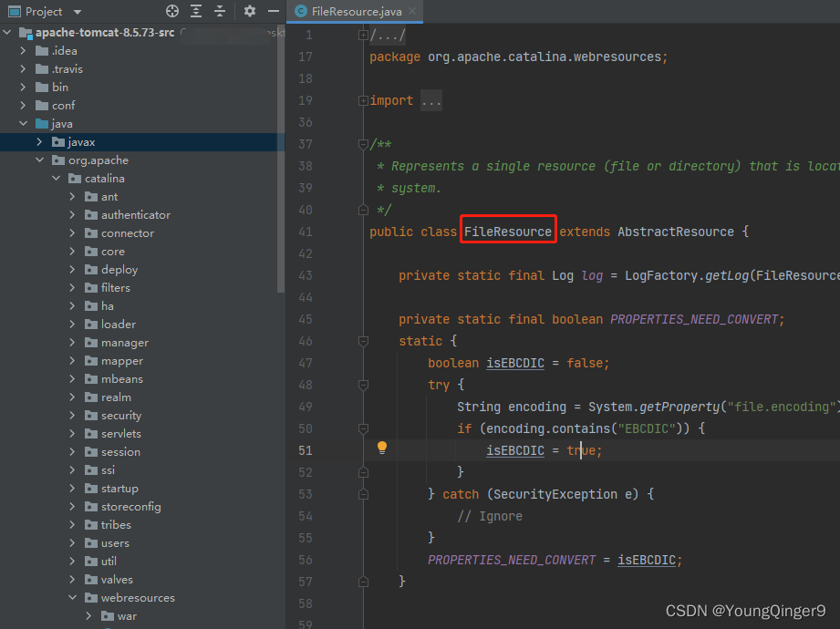This screenshot has height=629, width=840.
Task: Click the PROPERTIES_NEED_CONVERT declaration on line 45
Action: pos(694,320)
